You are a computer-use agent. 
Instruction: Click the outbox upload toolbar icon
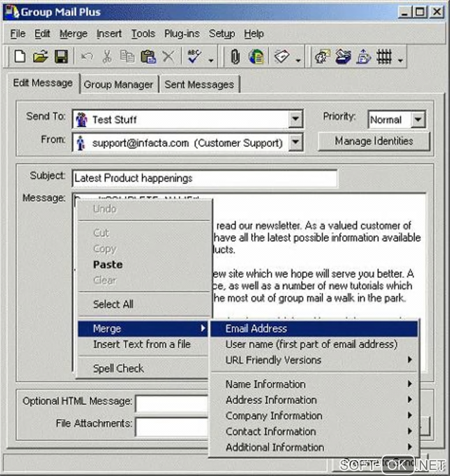tap(364, 56)
